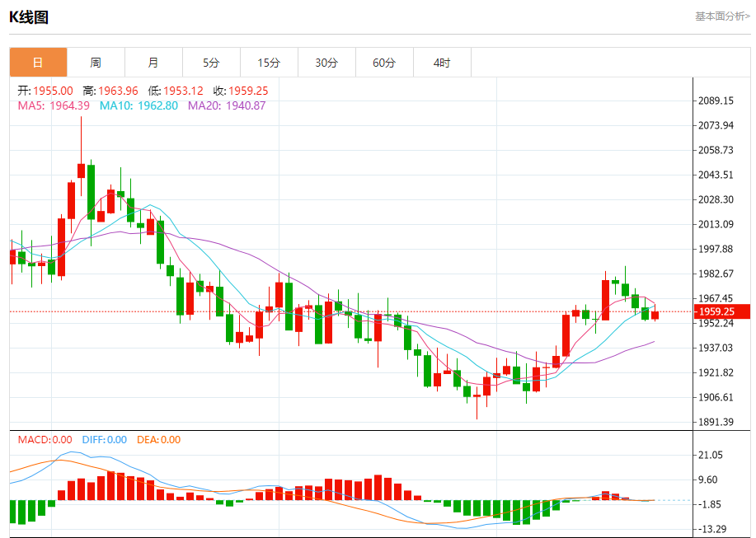Click the red 1959.25 current price tag
Viewport: 756px width, 538px height.
(x=721, y=311)
